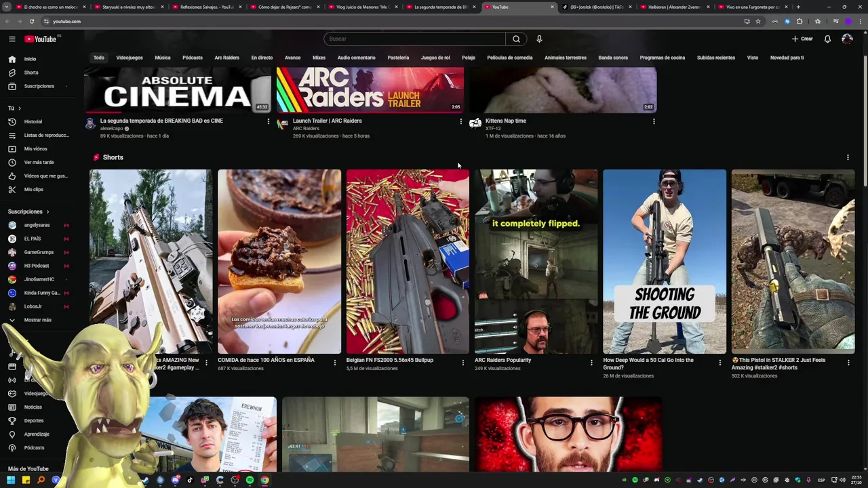Expand the Tú section chevron
The height and width of the screenshot is (488, 868).
point(19,108)
